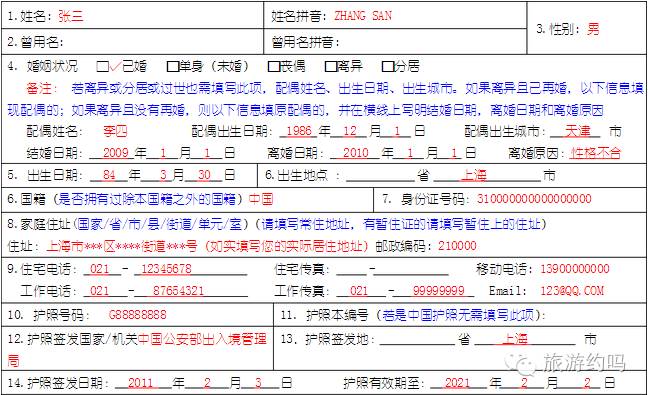Click the pinyin value ZHANG SAN
This screenshot has height=395, width=648.
click(x=363, y=16)
